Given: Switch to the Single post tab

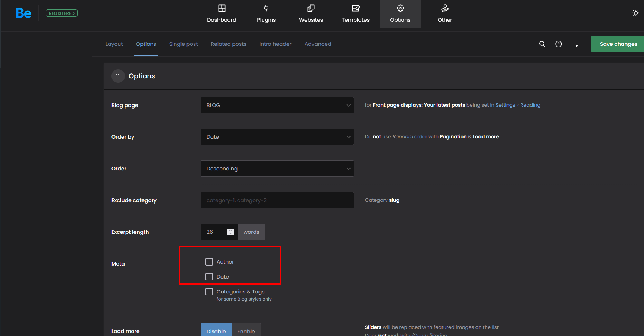Looking at the screenshot, I should (x=183, y=44).
